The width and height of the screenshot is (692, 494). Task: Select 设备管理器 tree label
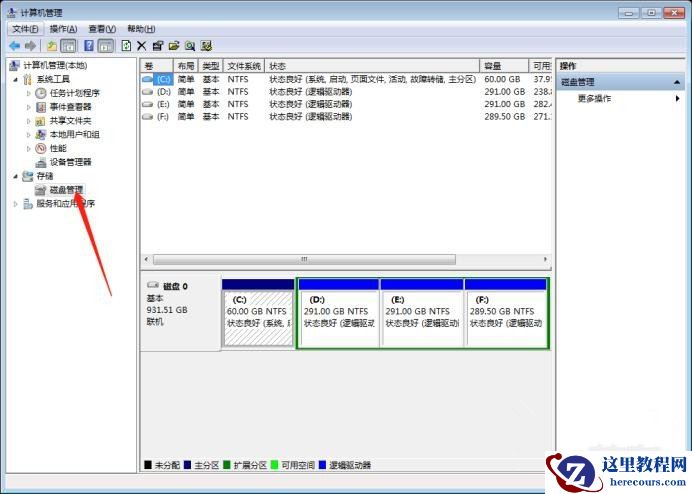[x=70, y=162]
